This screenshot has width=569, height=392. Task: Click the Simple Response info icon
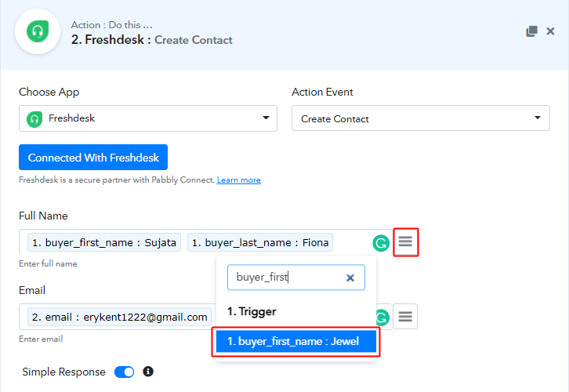(x=148, y=372)
